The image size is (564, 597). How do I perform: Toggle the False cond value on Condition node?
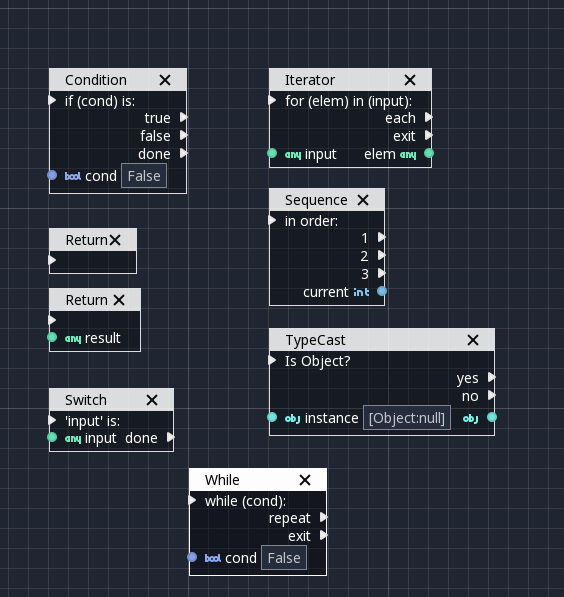pos(144,176)
